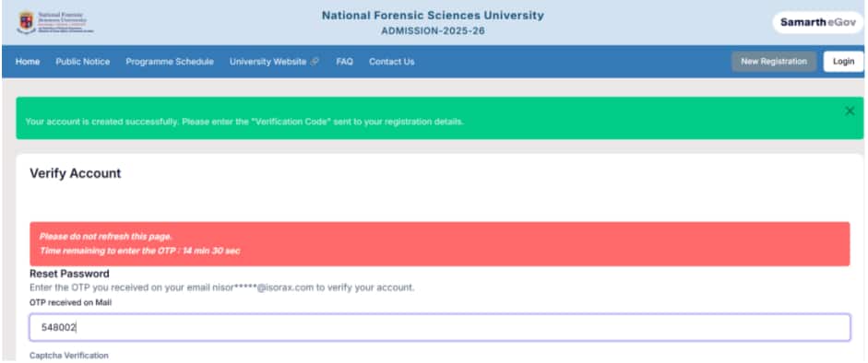Screen dimensions: 868x363
Task: Click the Login button
Action: click(x=843, y=62)
